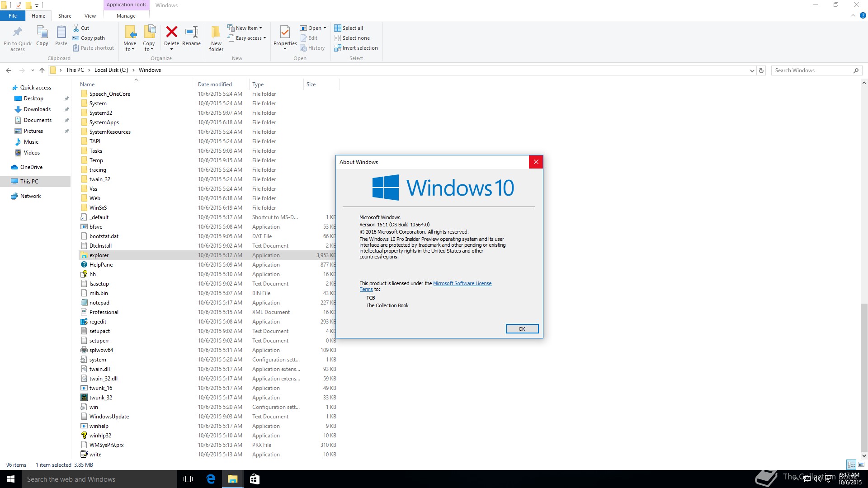Image resolution: width=868 pixels, height=488 pixels.
Task: Click the red Delete icon
Action: [171, 32]
